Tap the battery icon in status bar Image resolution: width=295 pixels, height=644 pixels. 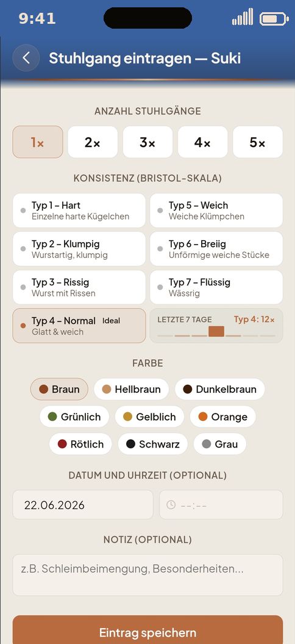tap(274, 19)
